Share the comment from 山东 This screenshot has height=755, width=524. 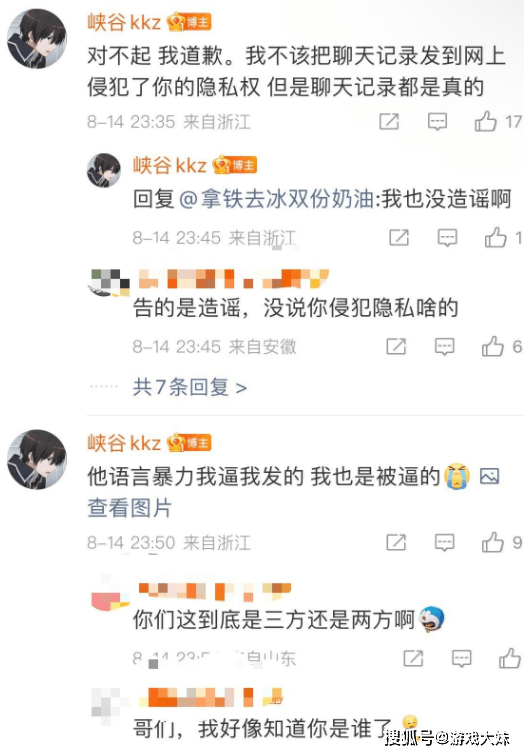413,658
